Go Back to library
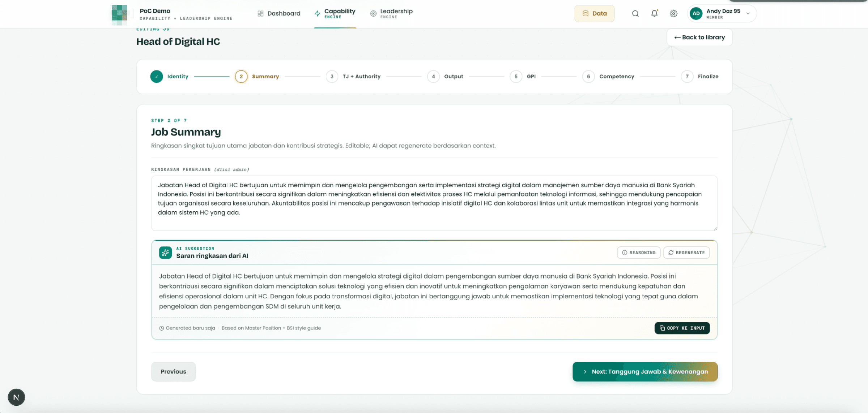The height and width of the screenshot is (414, 868). [x=699, y=38]
